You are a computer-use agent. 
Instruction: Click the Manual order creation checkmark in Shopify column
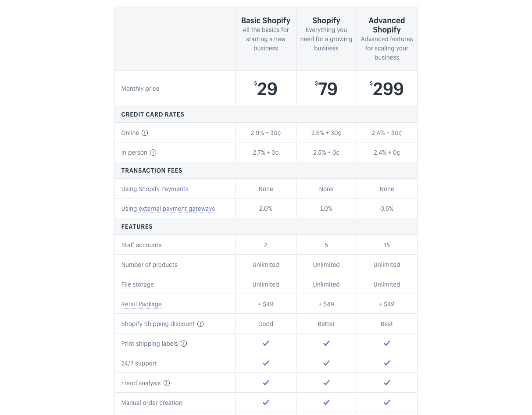[x=326, y=402]
